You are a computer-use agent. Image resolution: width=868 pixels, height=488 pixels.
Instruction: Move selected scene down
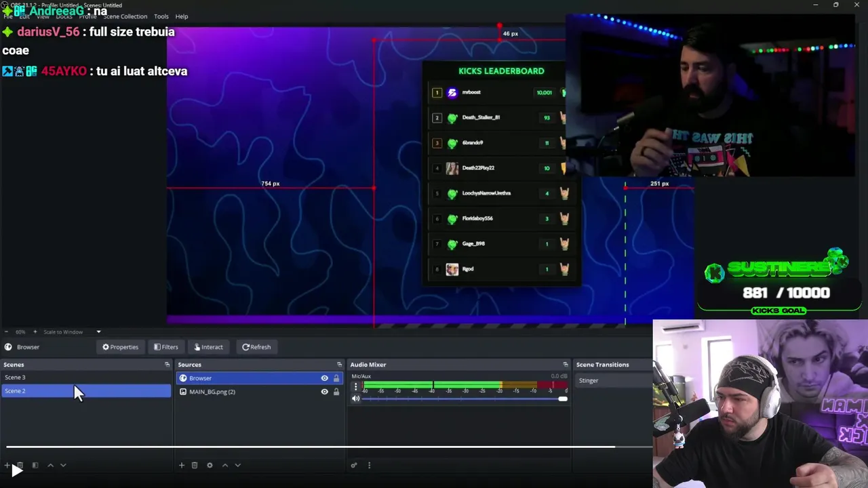tap(63, 465)
